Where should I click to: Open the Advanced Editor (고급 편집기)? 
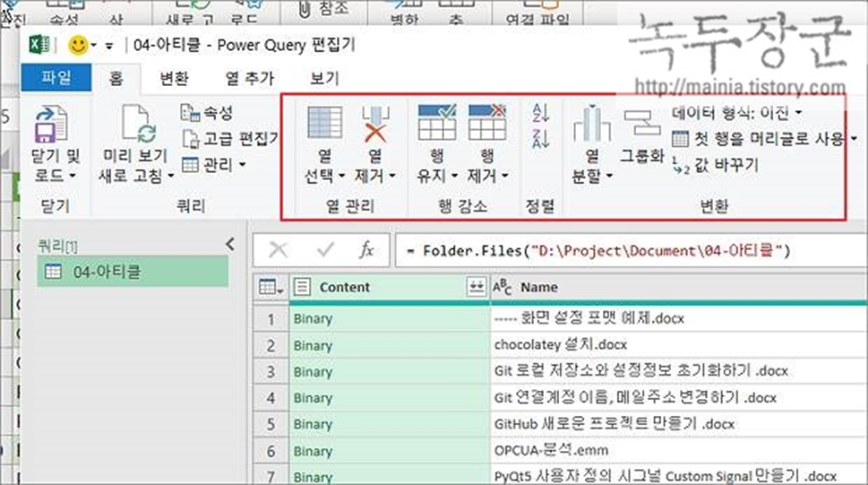(x=231, y=139)
